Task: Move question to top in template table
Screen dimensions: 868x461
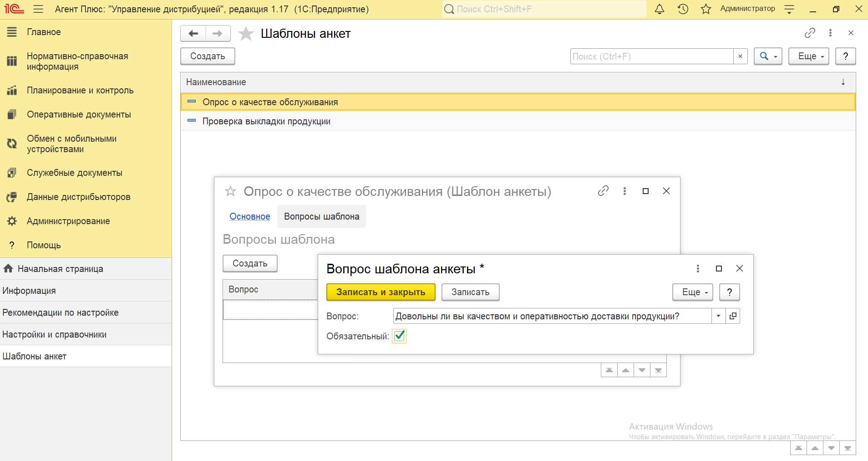Action: click(609, 370)
